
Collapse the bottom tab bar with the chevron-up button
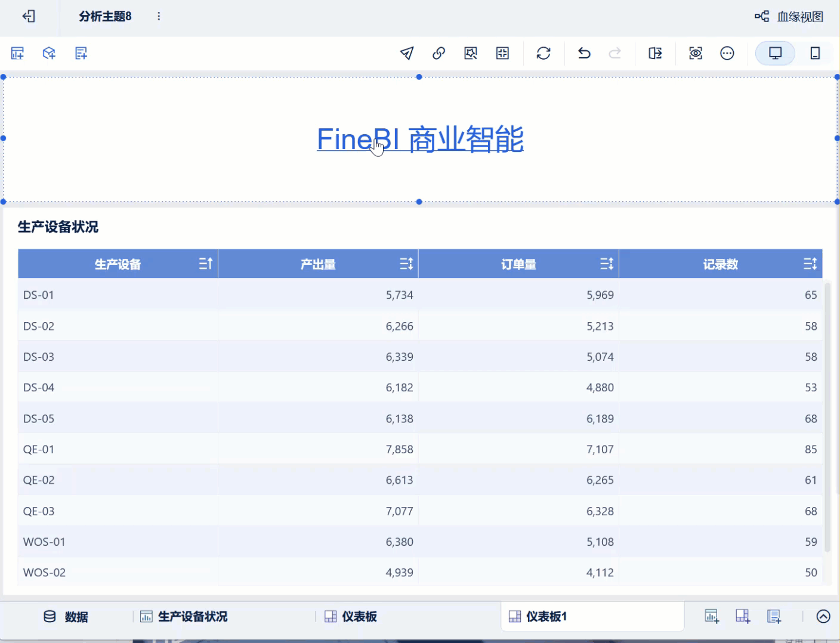point(823,617)
